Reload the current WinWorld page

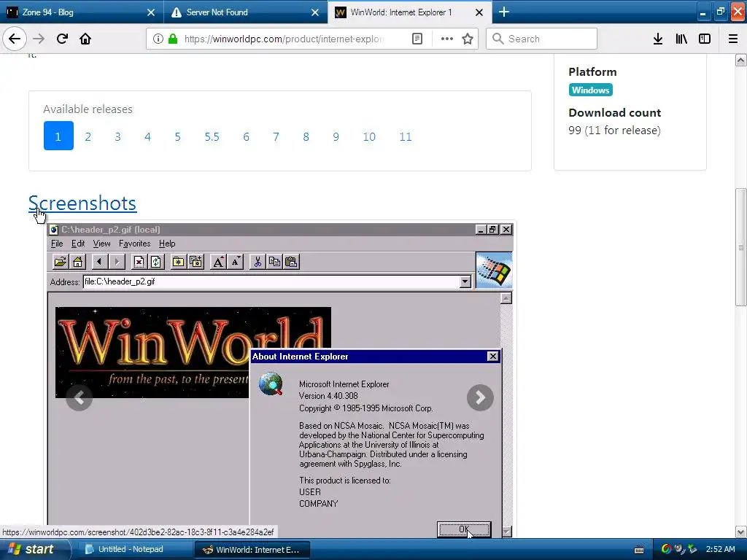62,39
